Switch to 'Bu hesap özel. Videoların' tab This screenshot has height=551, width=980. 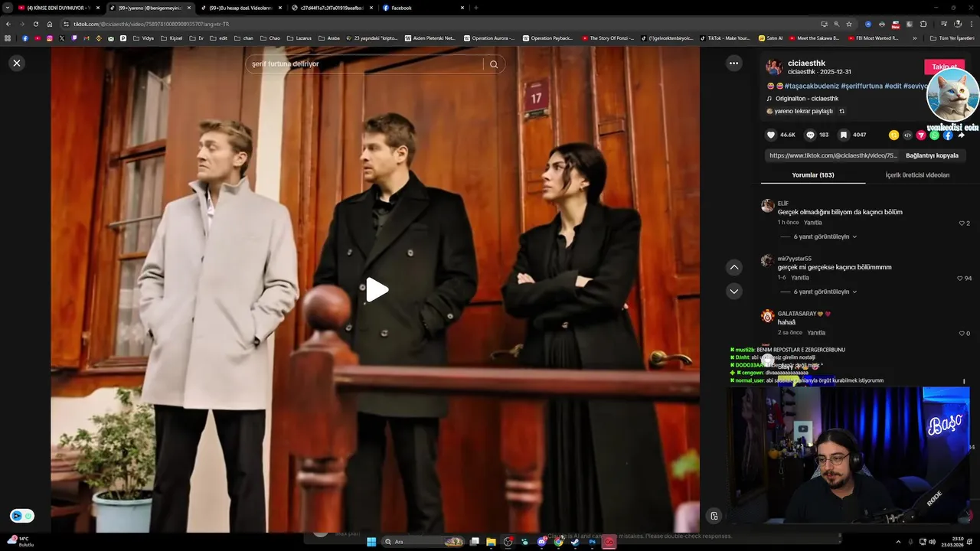240,8
